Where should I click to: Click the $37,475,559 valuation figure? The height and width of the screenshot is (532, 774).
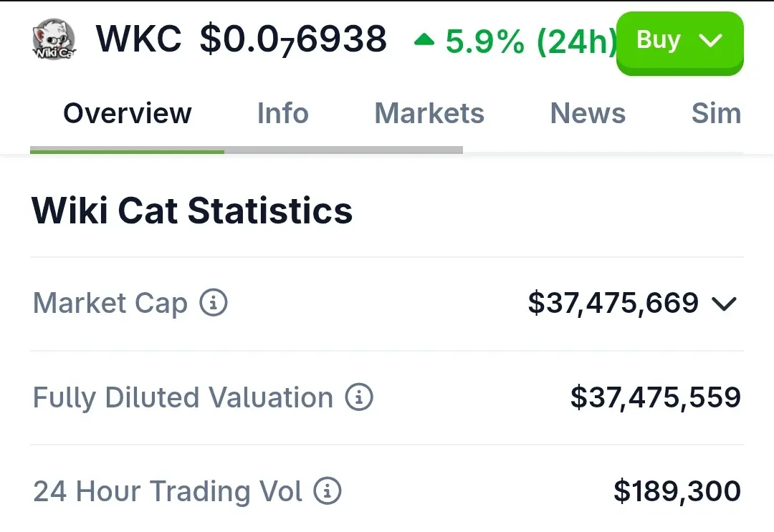(x=655, y=397)
